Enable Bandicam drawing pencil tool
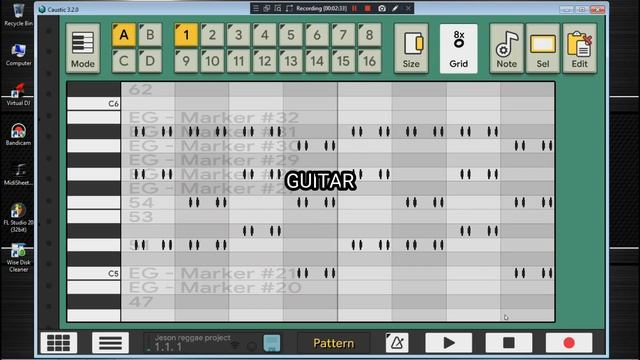 tap(395, 8)
